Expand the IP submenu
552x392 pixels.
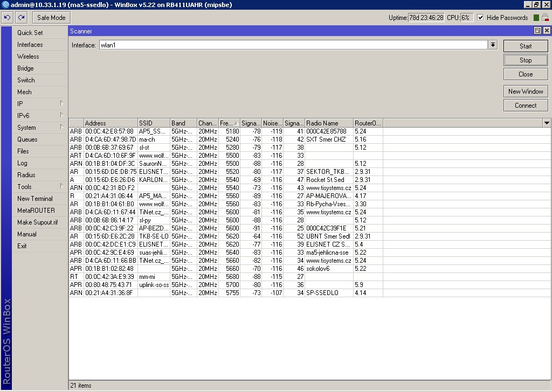pyautogui.click(x=40, y=104)
